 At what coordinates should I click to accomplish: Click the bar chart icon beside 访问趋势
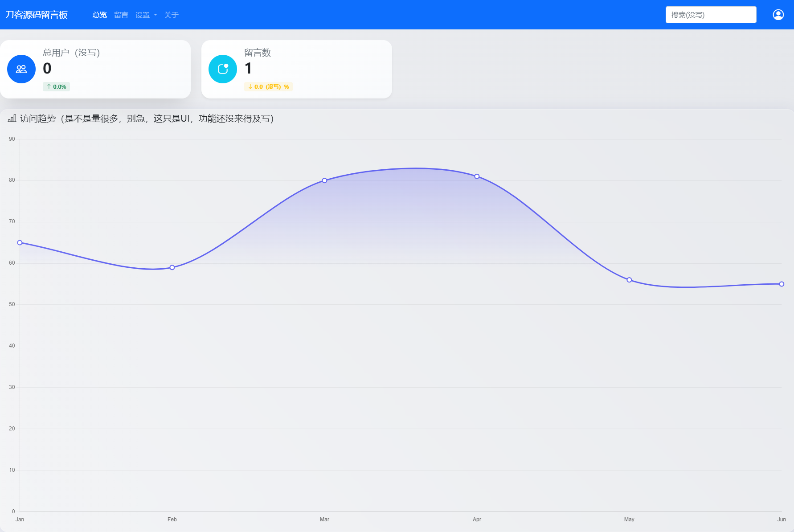12,119
